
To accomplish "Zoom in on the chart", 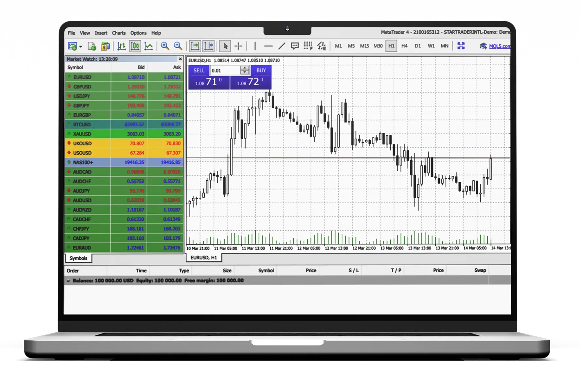I will click(x=164, y=46).
